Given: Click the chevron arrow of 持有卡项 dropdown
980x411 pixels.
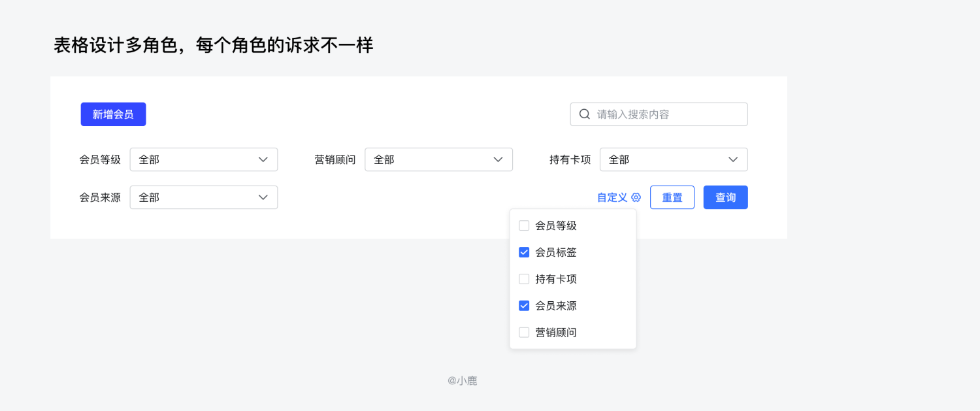Looking at the screenshot, I should point(733,159).
